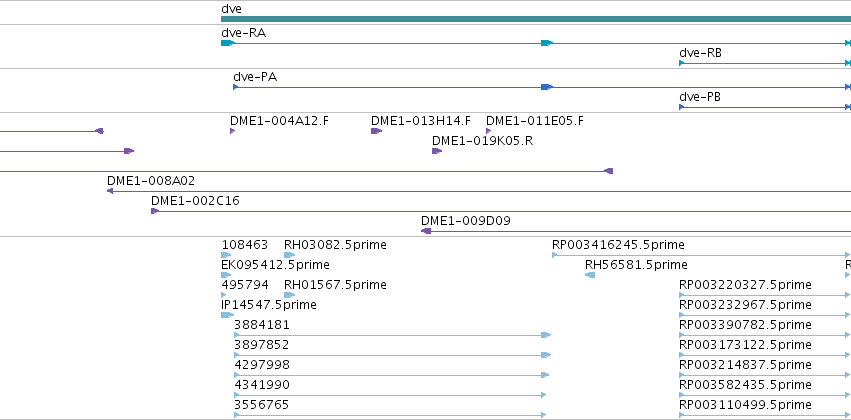Click the dve-RA transcript label
This screenshot has width=851, height=420.
click(244, 33)
